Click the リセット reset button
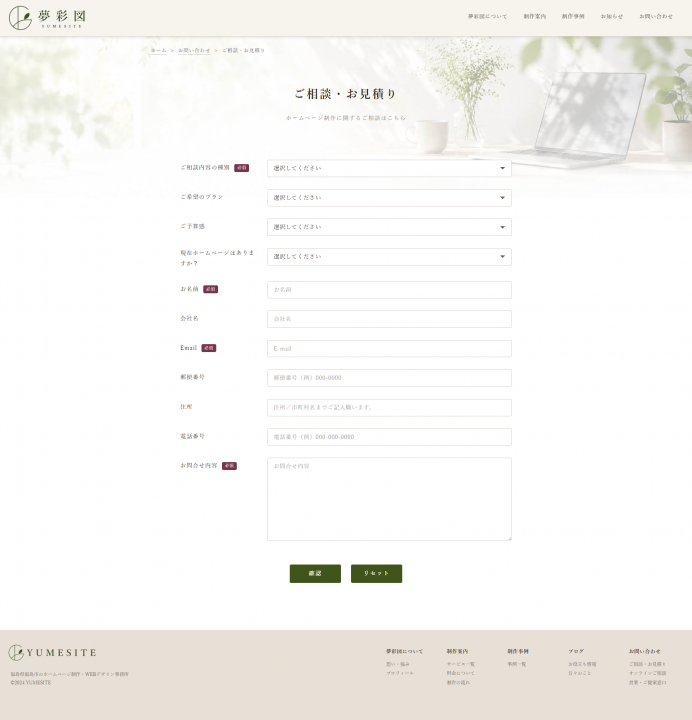 coord(376,574)
